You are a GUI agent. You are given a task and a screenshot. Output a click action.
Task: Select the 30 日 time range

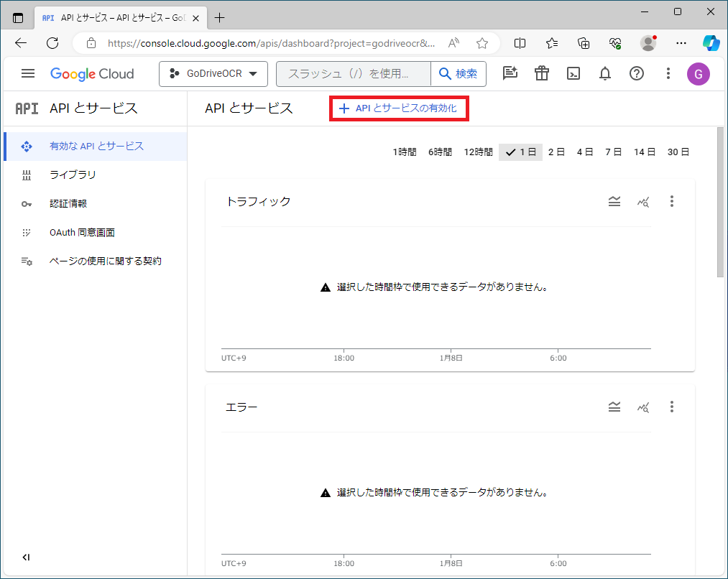678,152
